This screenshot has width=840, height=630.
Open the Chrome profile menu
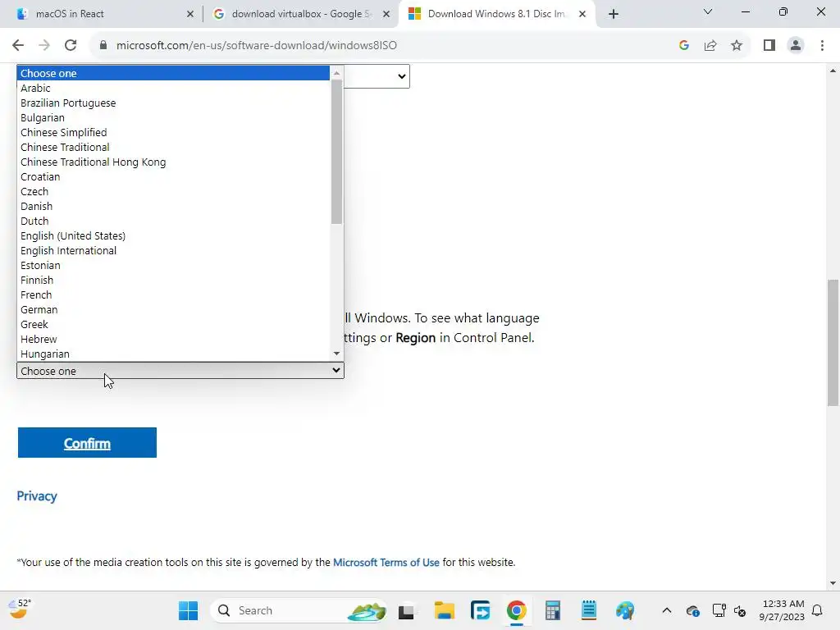click(x=796, y=46)
